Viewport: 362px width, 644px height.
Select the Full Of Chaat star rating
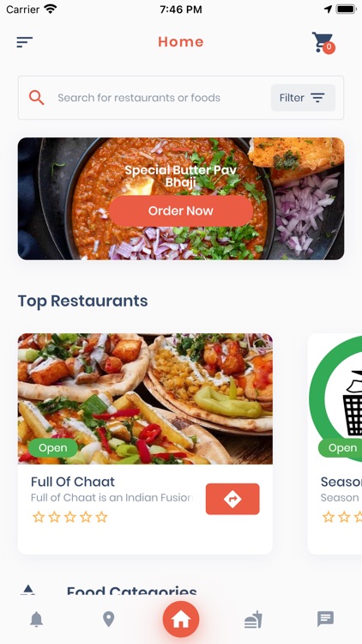[x=69, y=517]
